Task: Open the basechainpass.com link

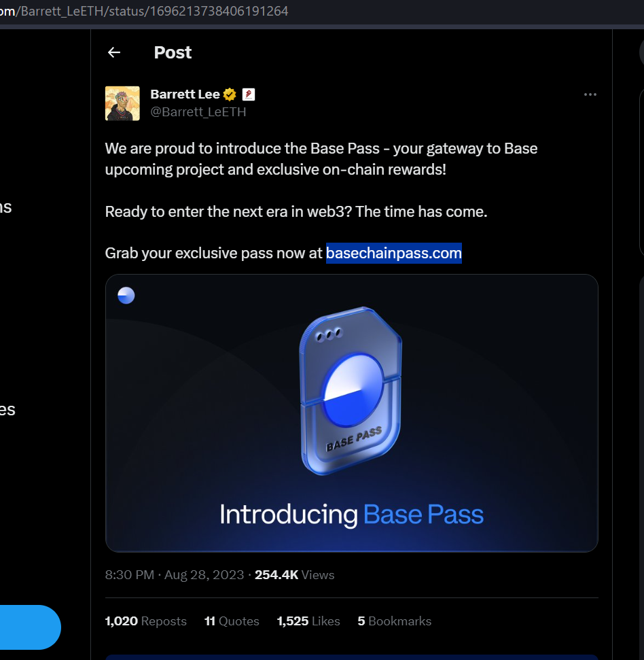Action: tap(394, 253)
